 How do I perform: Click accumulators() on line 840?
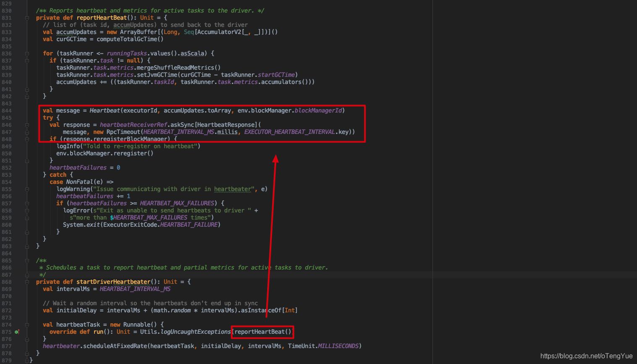(285, 82)
